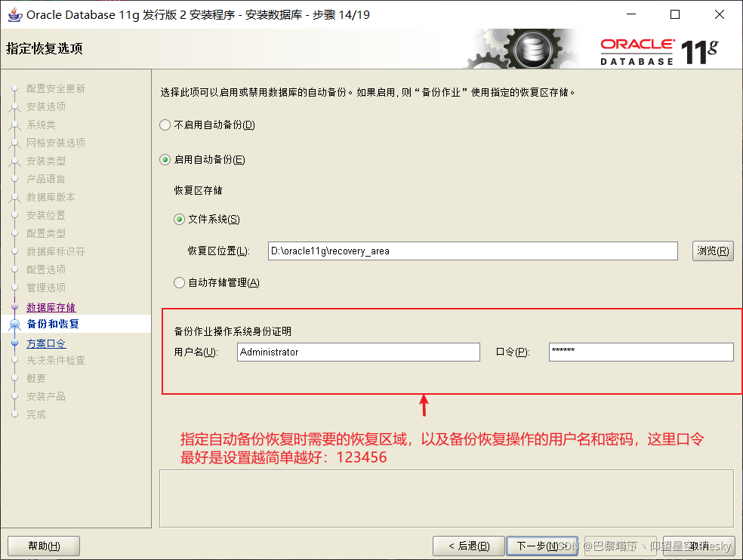Click the 备份作业操作系统身份证明 label
Screen dimensions: 743x560
coord(233,331)
